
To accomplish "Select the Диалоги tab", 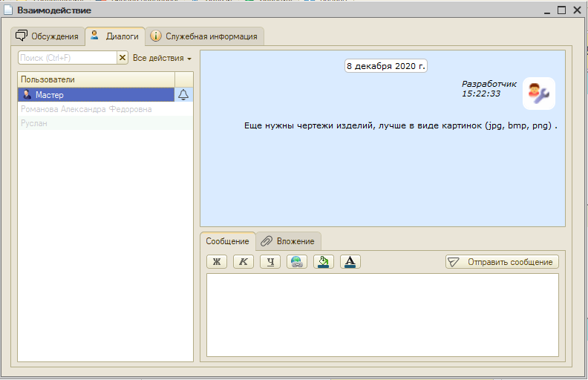I will 115,36.
